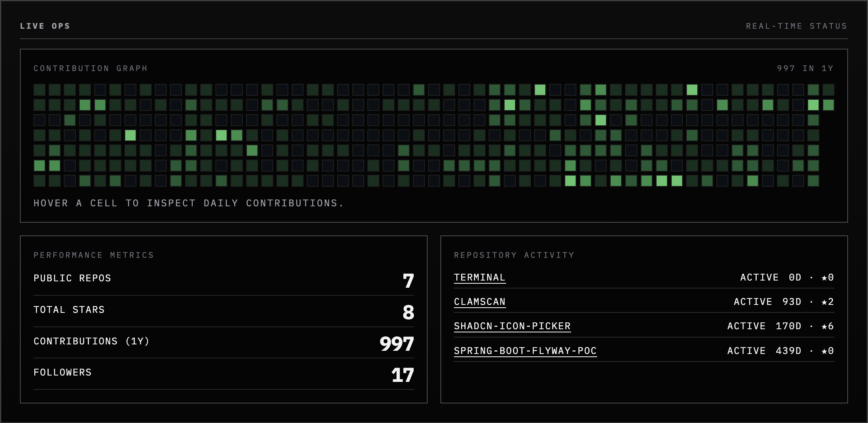Follow the SHADCN-ICON-PICKER repository link
The image size is (868, 423).
point(512,326)
